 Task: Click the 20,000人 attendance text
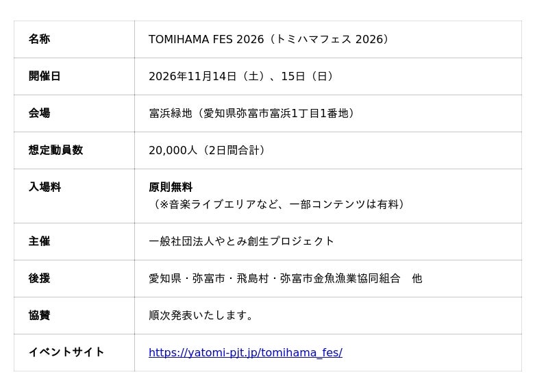173,150
